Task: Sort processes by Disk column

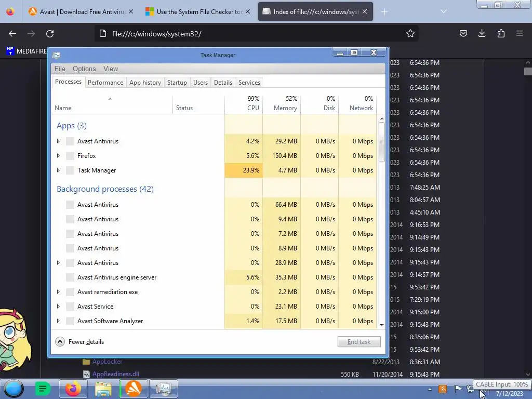Action: point(320,104)
